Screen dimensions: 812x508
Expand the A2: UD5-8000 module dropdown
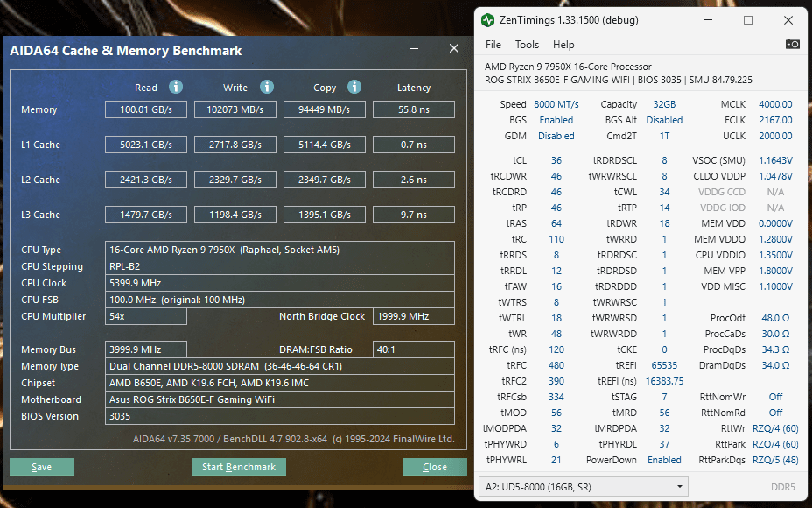pos(583,487)
